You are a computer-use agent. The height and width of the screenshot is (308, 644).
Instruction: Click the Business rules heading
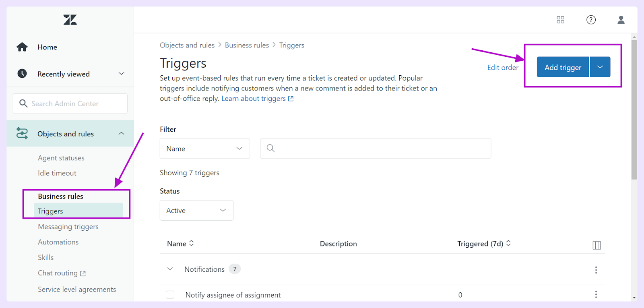[x=60, y=196]
